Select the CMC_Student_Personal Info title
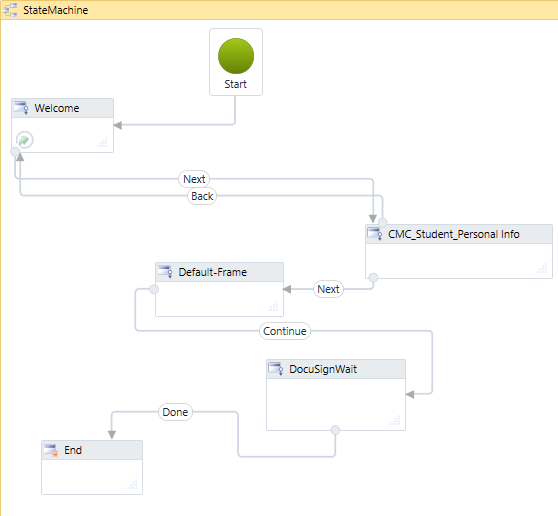This screenshot has height=516, width=558. (454, 234)
